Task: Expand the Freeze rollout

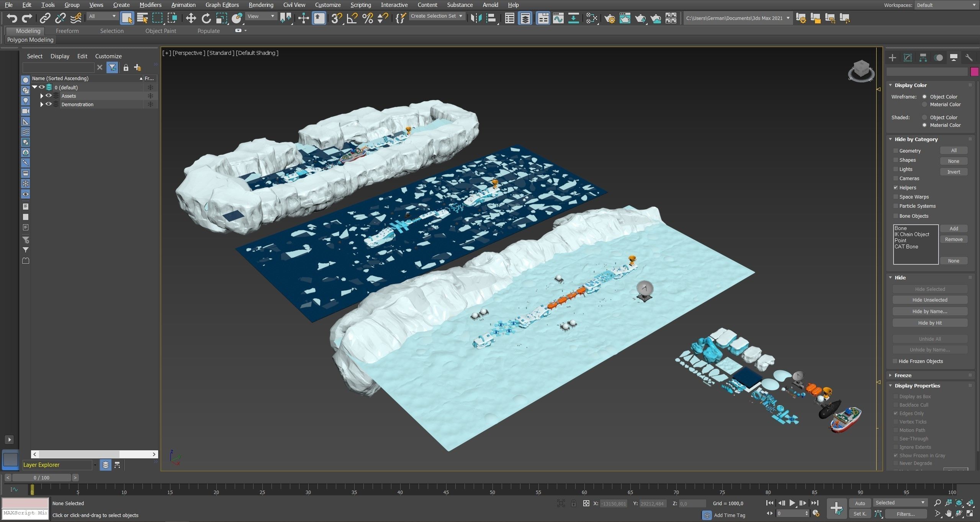Action: [x=903, y=375]
